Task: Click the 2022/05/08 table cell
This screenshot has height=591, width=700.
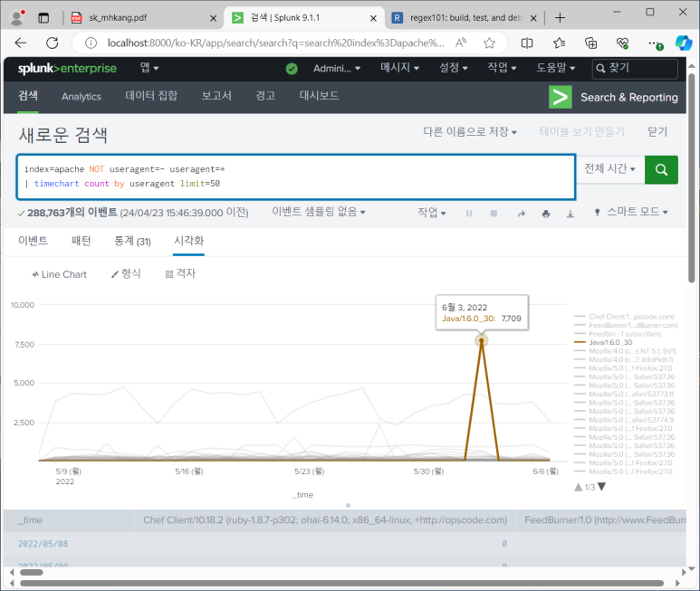Action: click(43, 544)
